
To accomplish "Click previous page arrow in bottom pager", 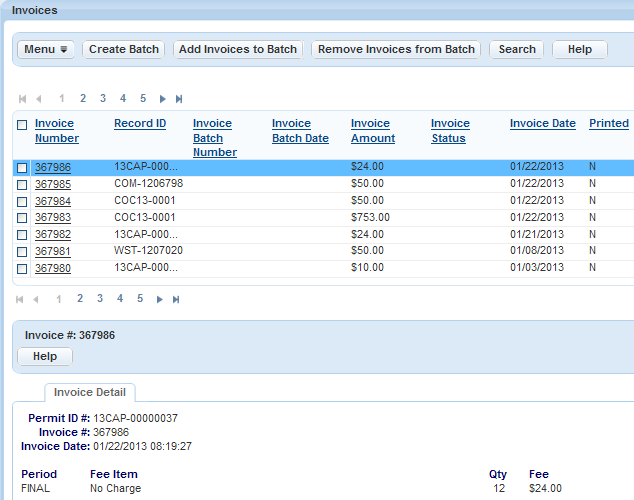I will 38,299.
